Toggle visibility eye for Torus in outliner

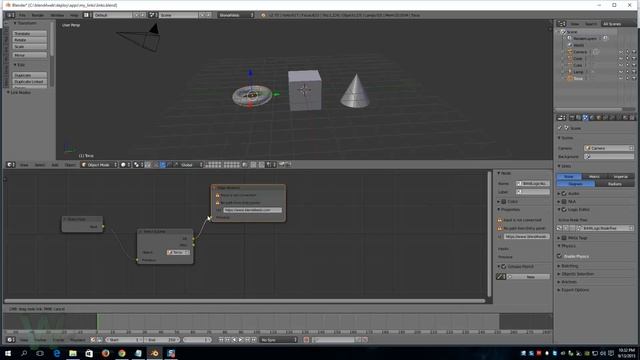click(621, 78)
